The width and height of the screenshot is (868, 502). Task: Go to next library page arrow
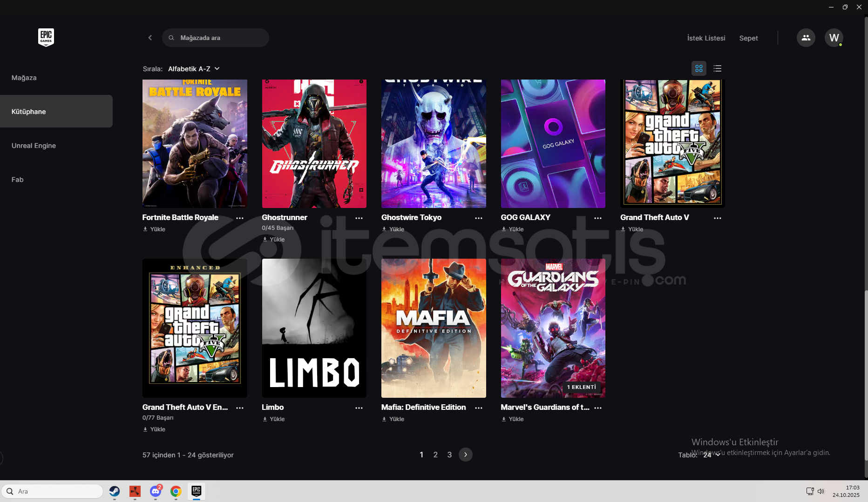click(x=466, y=455)
